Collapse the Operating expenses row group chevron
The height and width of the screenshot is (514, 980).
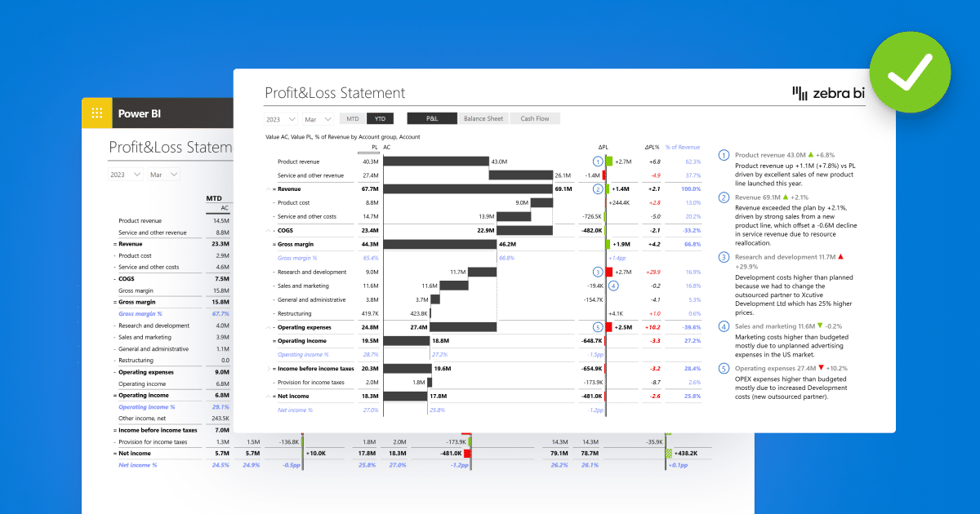[268, 327]
